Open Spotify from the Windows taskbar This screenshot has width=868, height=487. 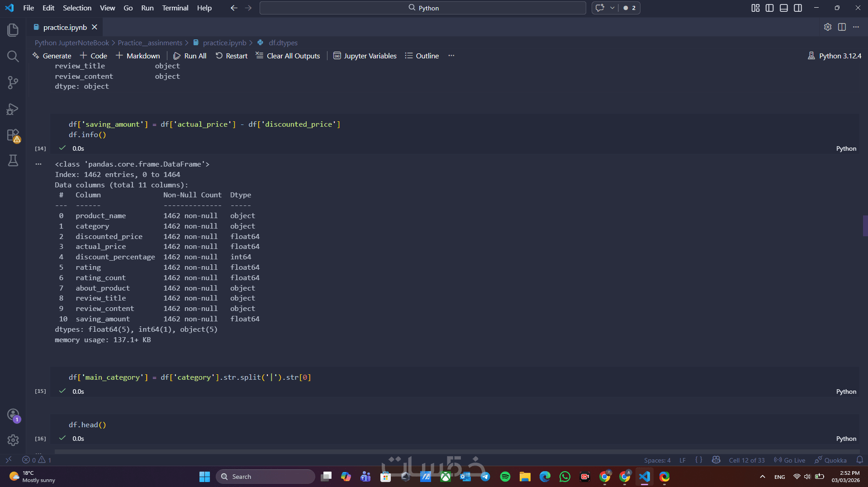505,477
